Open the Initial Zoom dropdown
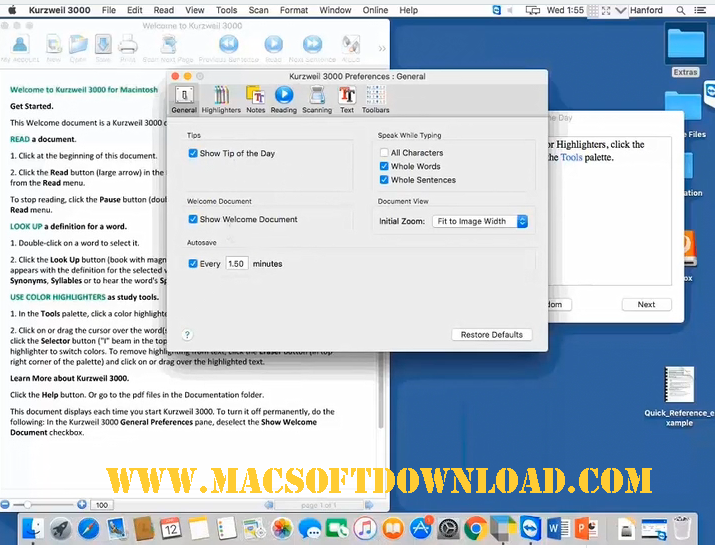The image size is (715, 548). [480, 221]
